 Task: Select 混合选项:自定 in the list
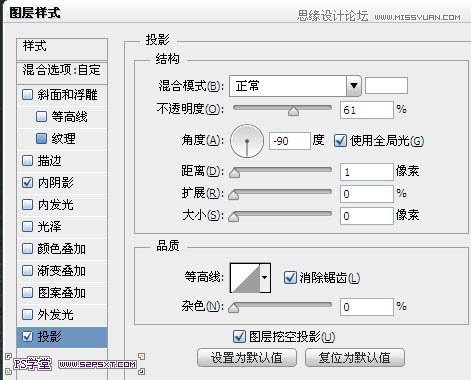coord(62,72)
